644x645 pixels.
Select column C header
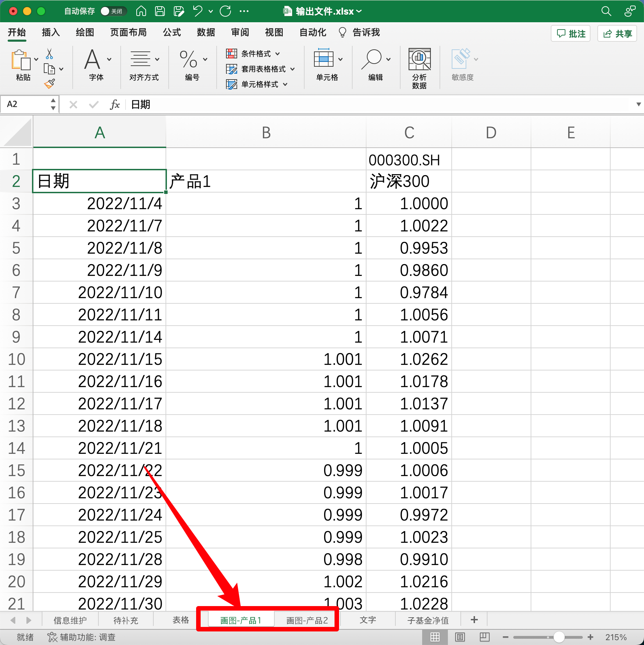pos(409,132)
